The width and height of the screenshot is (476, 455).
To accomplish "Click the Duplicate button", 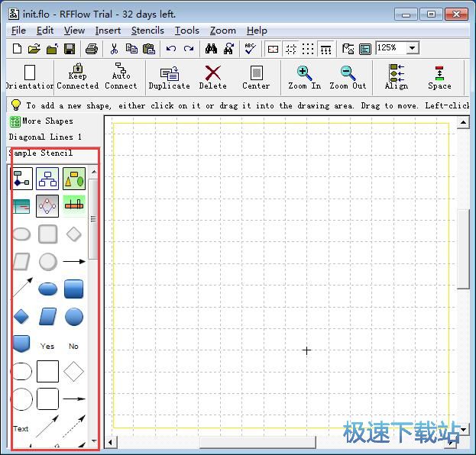I will 169,77.
